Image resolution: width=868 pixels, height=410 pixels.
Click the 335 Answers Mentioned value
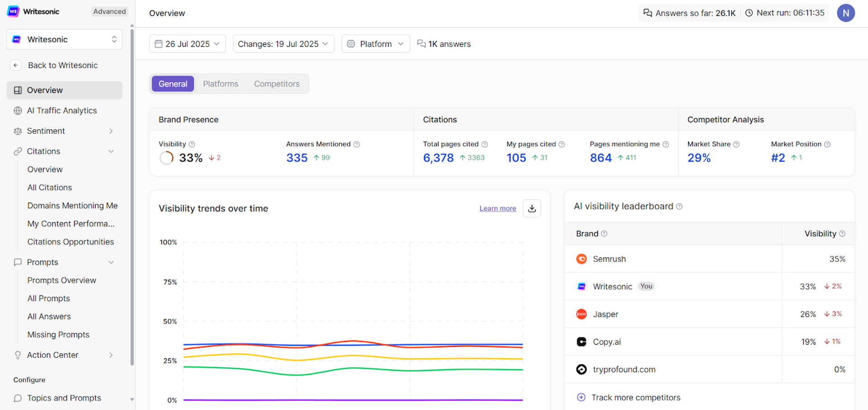tap(297, 158)
